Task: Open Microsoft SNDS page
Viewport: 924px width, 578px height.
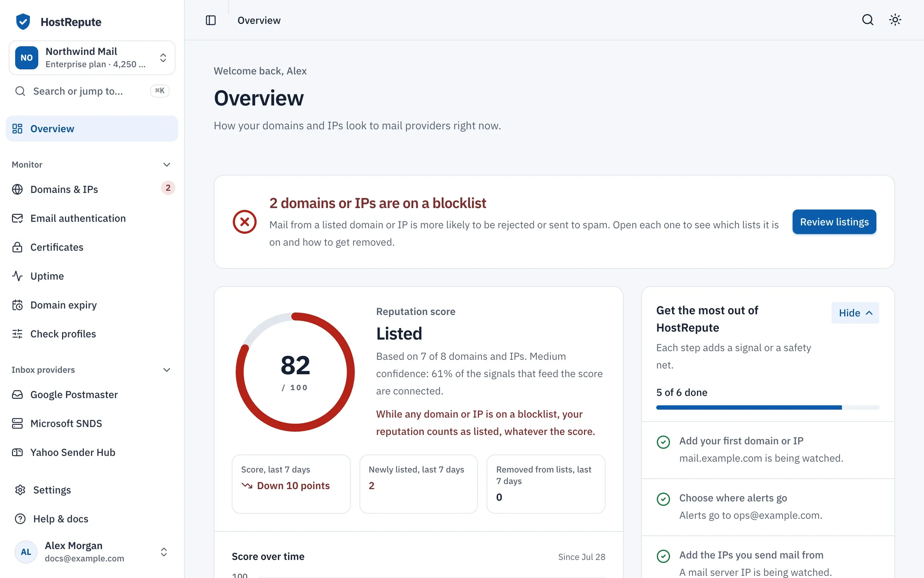Action: pyautogui.click(x=92, y=423)
